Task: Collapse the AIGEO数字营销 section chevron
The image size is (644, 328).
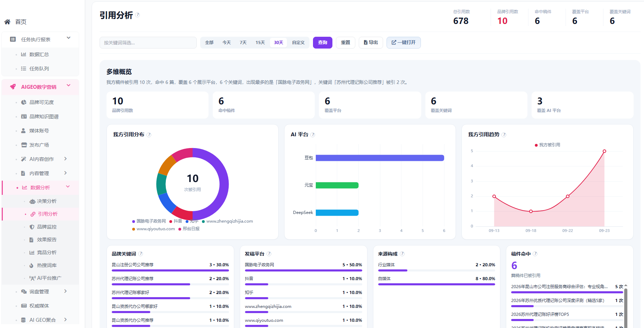Action: pos(68,85)
